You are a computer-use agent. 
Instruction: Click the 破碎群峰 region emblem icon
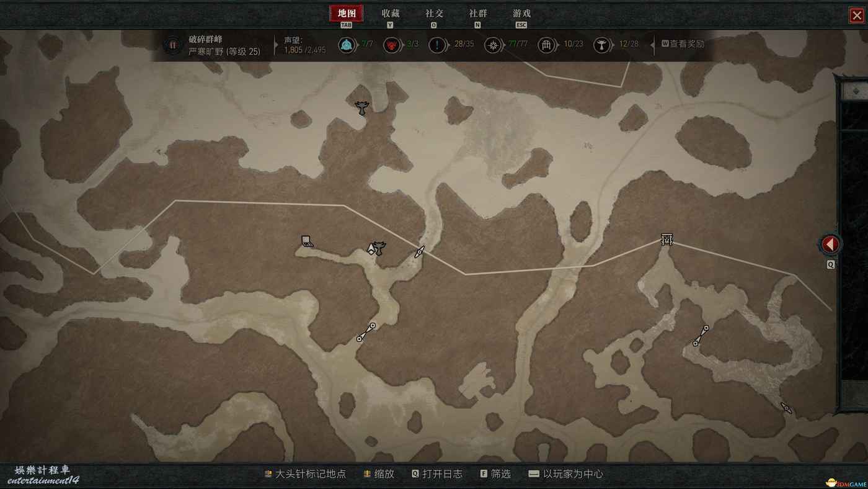coord(172,45)
